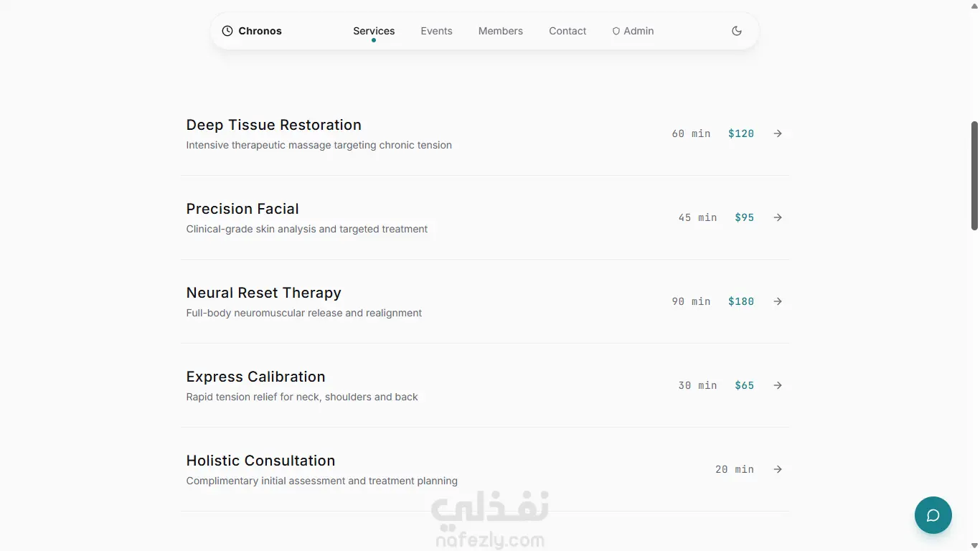980x551 pixels.
Task: Click arrow for Express Calibration
Action: pyautogui.click(x=778, y=385)
